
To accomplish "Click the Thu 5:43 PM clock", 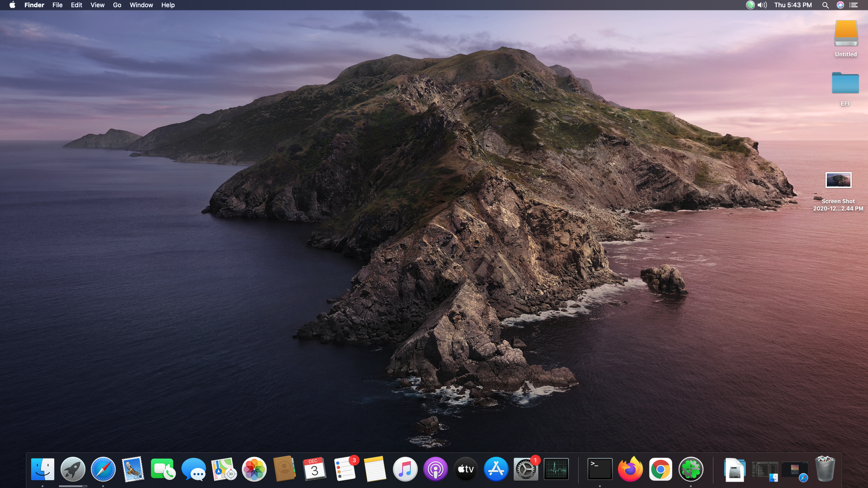I will click(793, 5).
